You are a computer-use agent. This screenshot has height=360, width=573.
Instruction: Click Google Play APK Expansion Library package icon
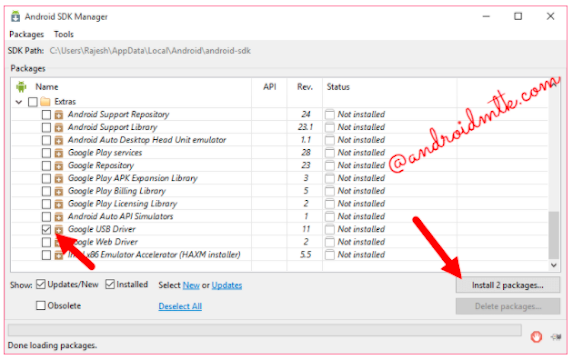58,179
